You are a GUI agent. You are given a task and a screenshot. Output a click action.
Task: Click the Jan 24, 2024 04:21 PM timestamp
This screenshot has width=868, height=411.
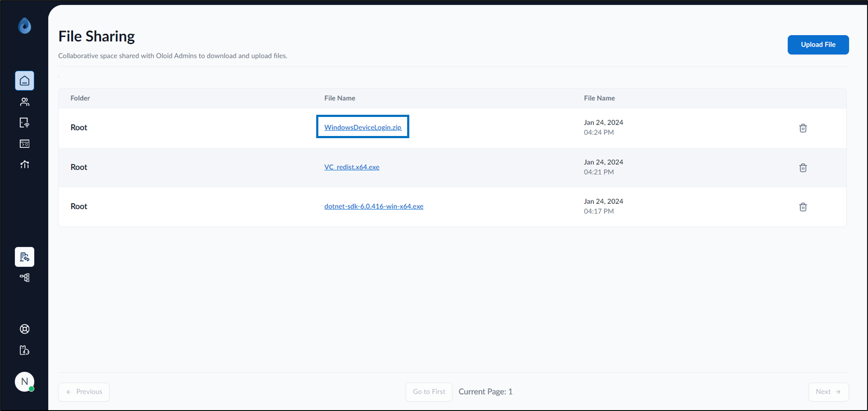[603, 167]
